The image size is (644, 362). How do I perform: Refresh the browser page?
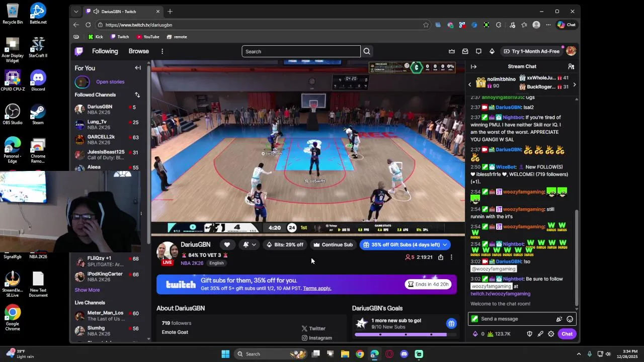[x=88, y=25]
